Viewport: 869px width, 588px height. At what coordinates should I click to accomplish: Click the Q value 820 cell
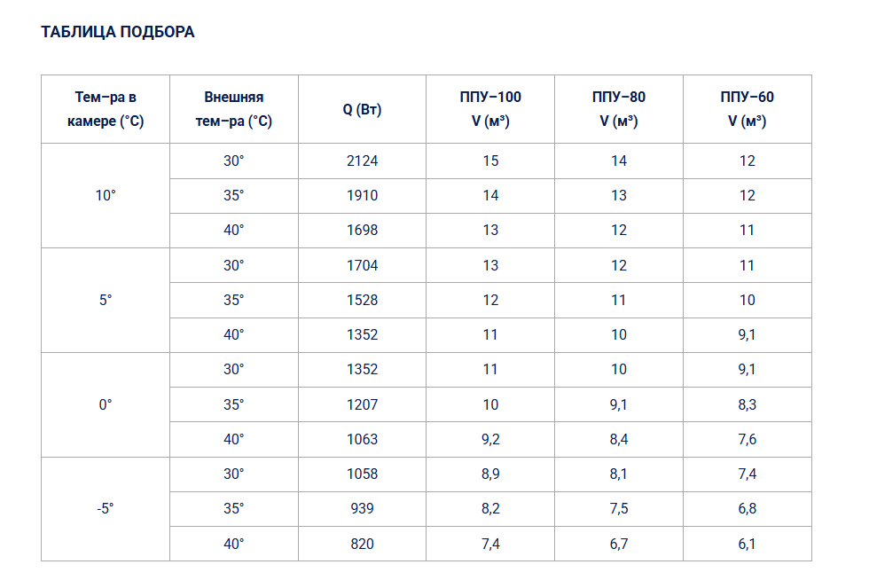tap(362, 544)
